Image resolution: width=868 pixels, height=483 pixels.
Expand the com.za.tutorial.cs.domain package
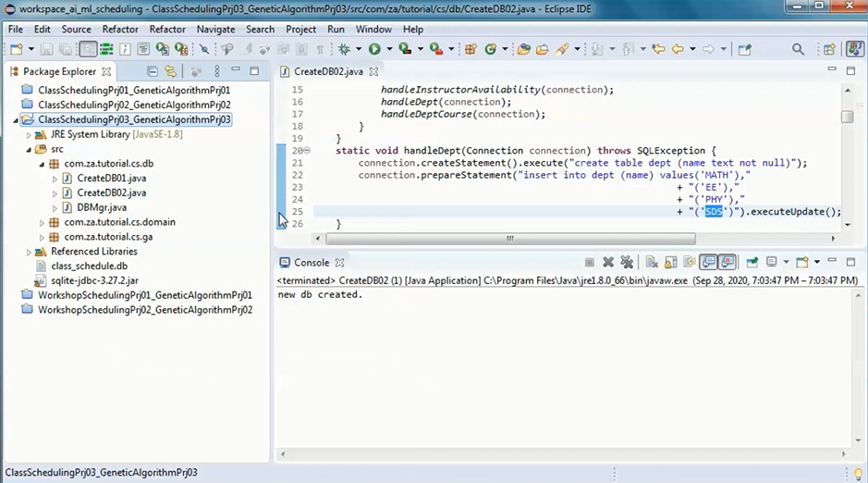point(42,222)
